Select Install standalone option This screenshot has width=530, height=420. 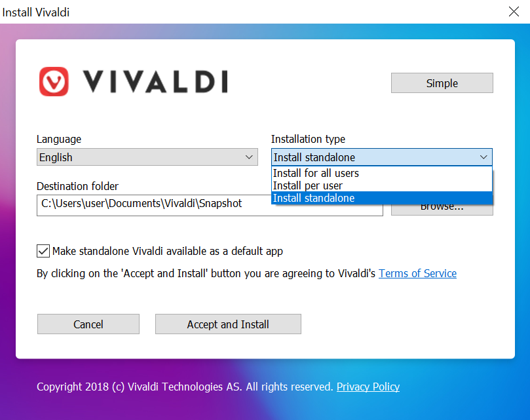click(x=323, y=198)
